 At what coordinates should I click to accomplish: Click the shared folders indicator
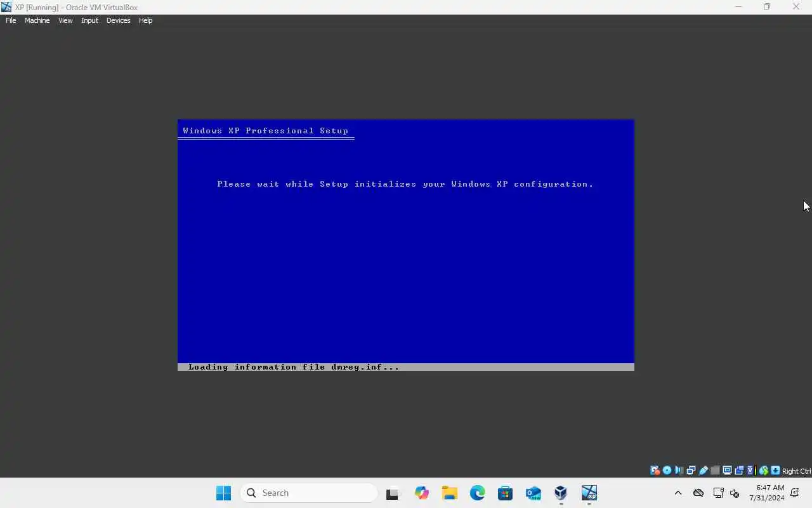[x=716, y=471]
